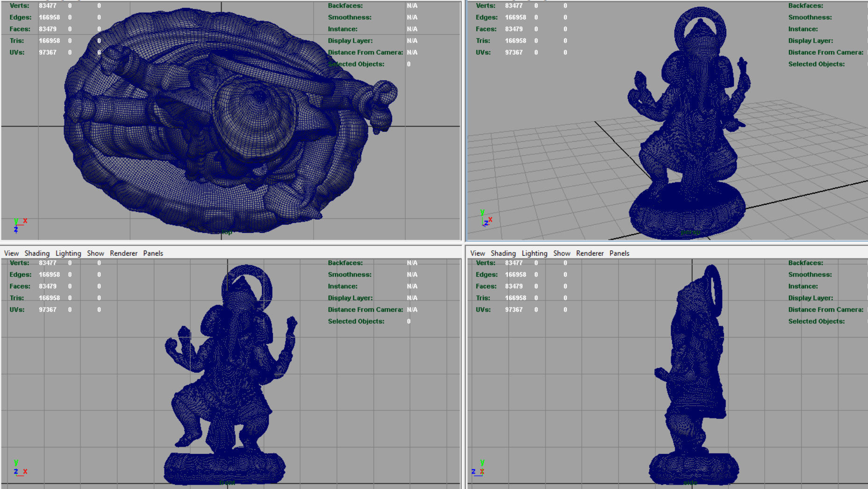Image resolution: width=868 pixels, height=489 pixels.
Task: Open Show menu in front view panel
Action: pyautogui.click(x=95, y=253)
